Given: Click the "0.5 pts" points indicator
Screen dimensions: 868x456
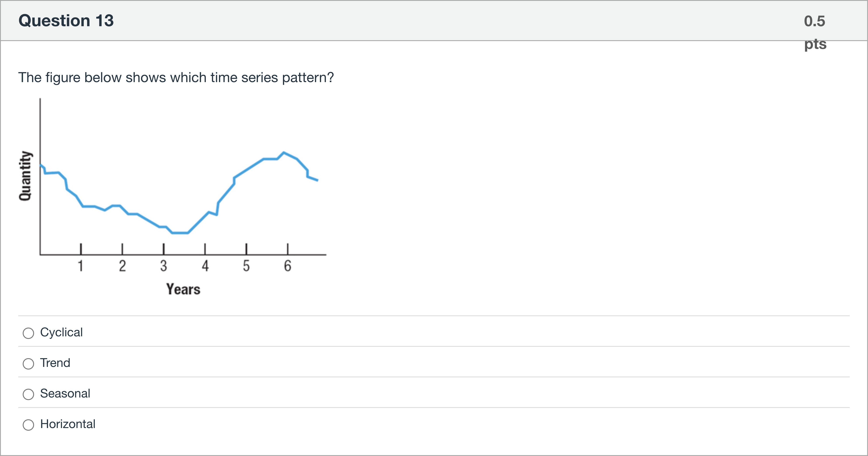Looking at the screenshot, I should coord(815,32).
